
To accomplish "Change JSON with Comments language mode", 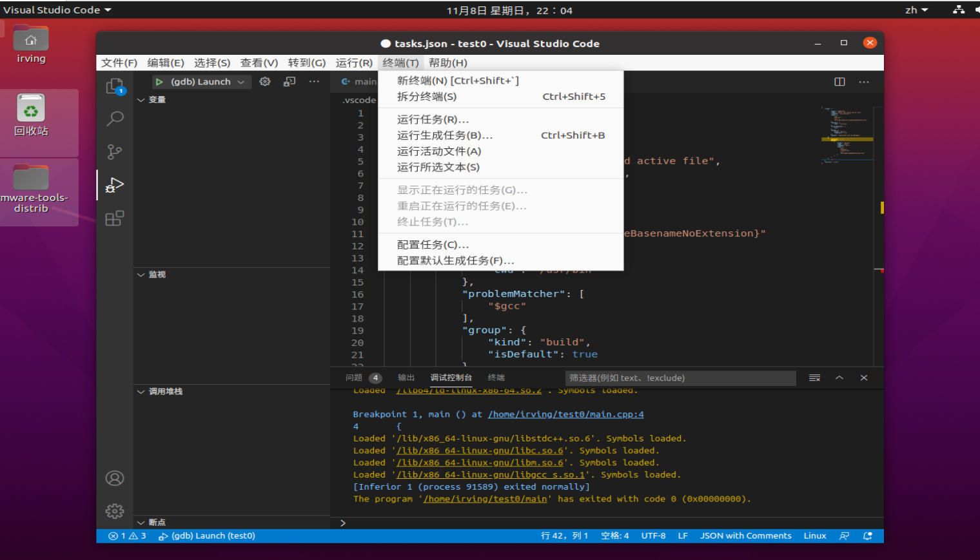I will (746, 536).
